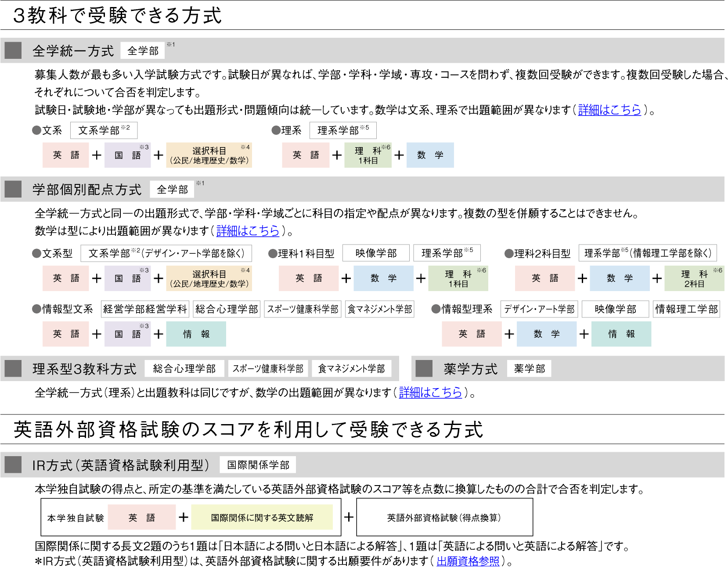Image resolution: width=728 pixels, height=576 pixels.
Task: Click the 選択科目（公民/地理歴史/数学） box
Action: tap(209, 155)
